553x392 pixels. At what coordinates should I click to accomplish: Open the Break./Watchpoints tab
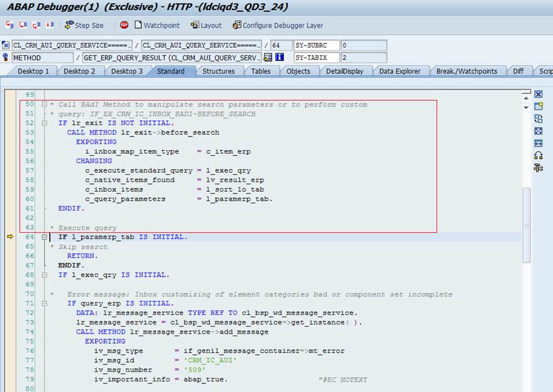466,71
